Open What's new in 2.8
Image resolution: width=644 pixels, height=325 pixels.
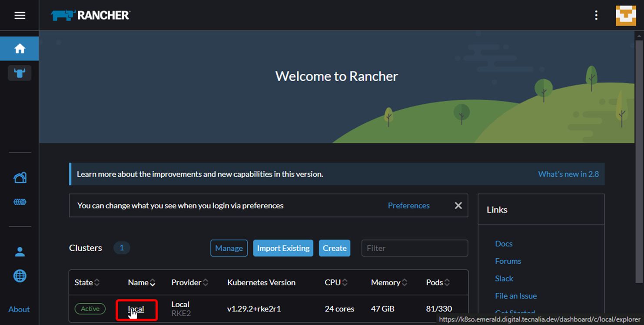pos(568,174)
